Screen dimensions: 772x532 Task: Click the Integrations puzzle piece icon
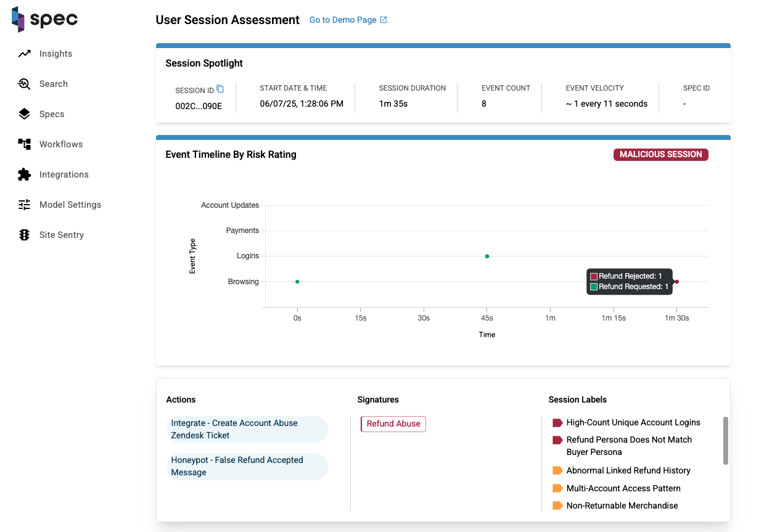point(24,174)
